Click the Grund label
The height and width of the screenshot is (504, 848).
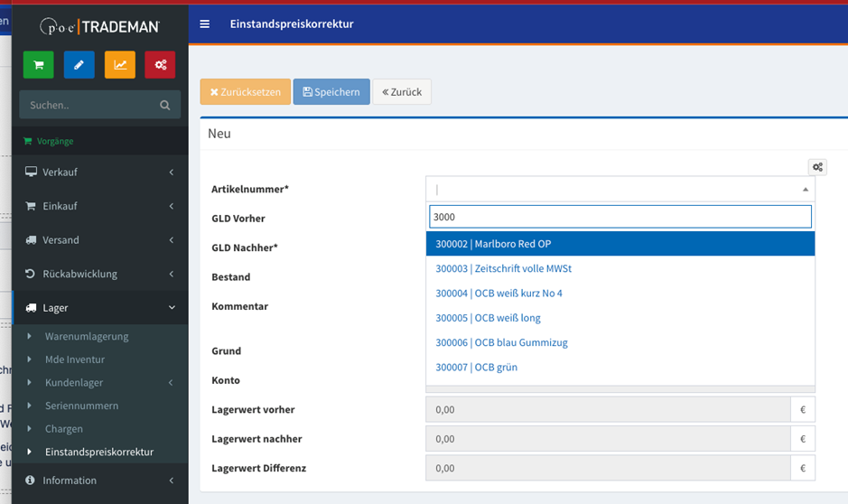[226, 351]
